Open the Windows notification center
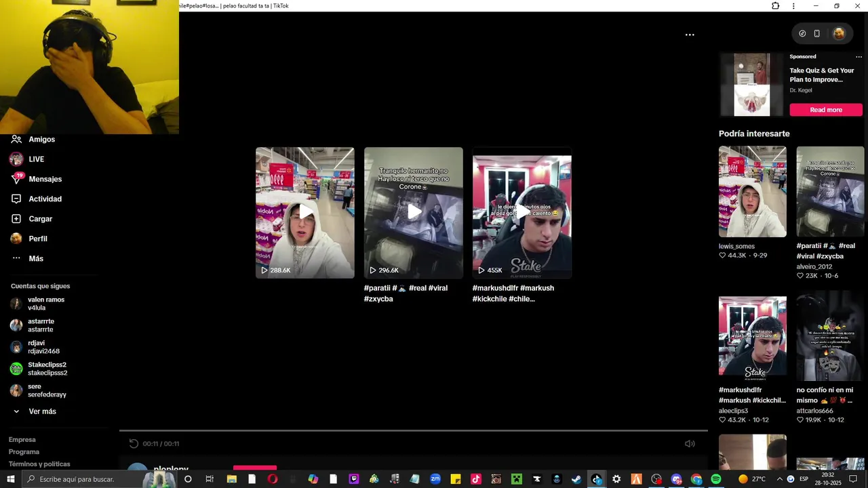The image size is (868, 488). click(853, 479)
